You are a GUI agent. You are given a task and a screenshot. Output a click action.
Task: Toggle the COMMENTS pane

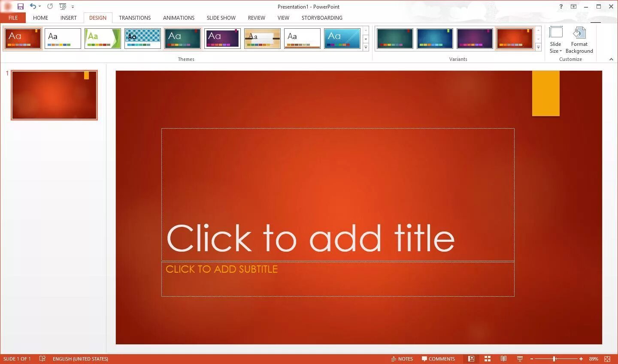[438, 359]
